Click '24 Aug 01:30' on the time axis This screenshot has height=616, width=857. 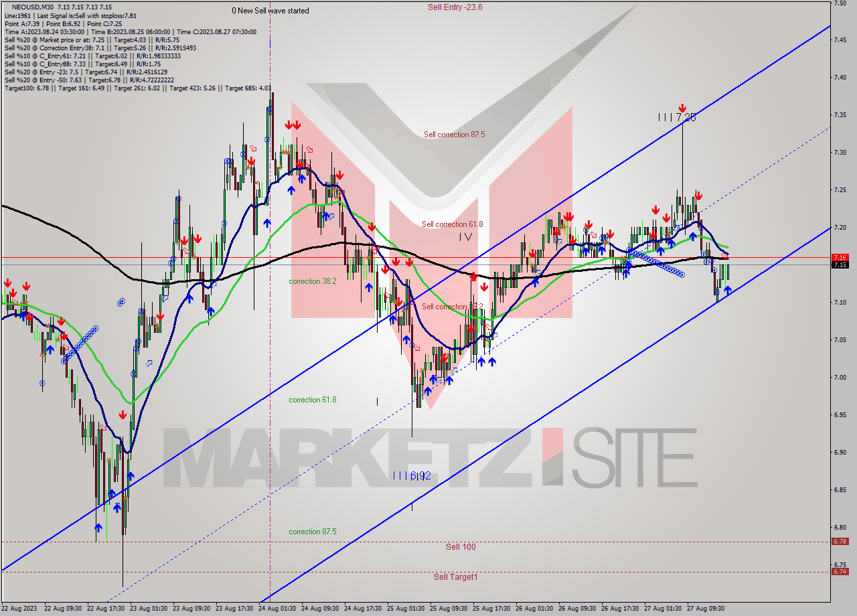tap(277, 609)
